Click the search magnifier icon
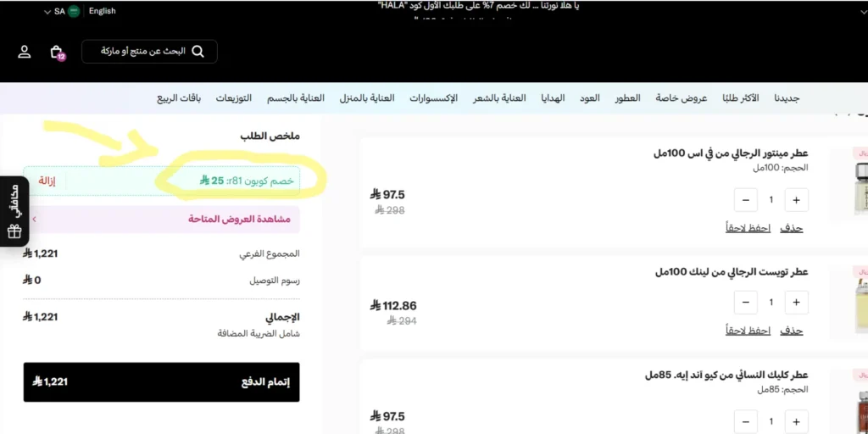The width and height of the screenshot is (868, 434). [198, 52]
